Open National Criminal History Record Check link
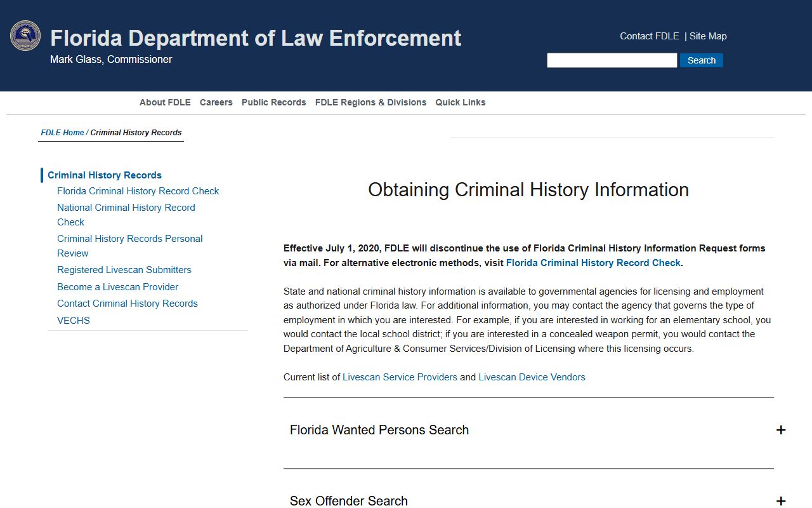This screenshot has width=812, height=508. click(126, 215)
